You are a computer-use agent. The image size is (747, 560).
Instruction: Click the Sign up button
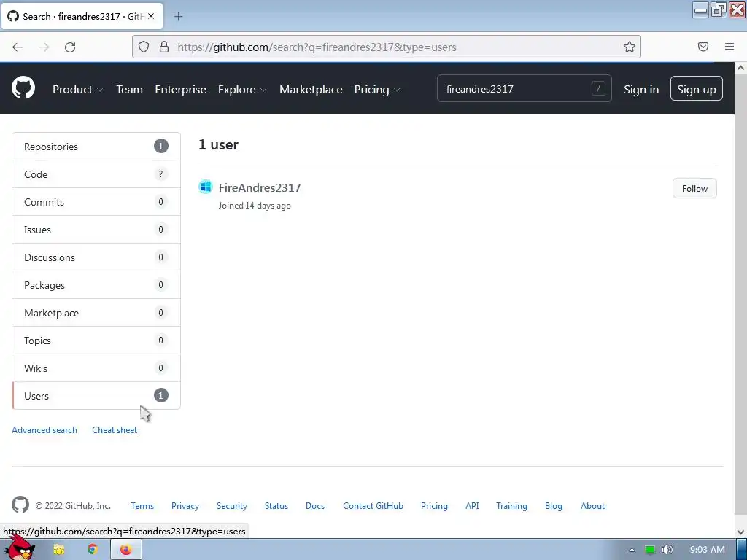696,88
